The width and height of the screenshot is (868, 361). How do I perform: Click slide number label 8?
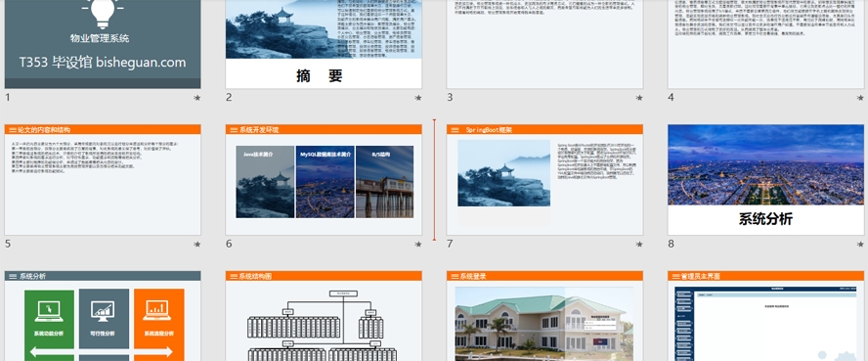tap(671, 245)
